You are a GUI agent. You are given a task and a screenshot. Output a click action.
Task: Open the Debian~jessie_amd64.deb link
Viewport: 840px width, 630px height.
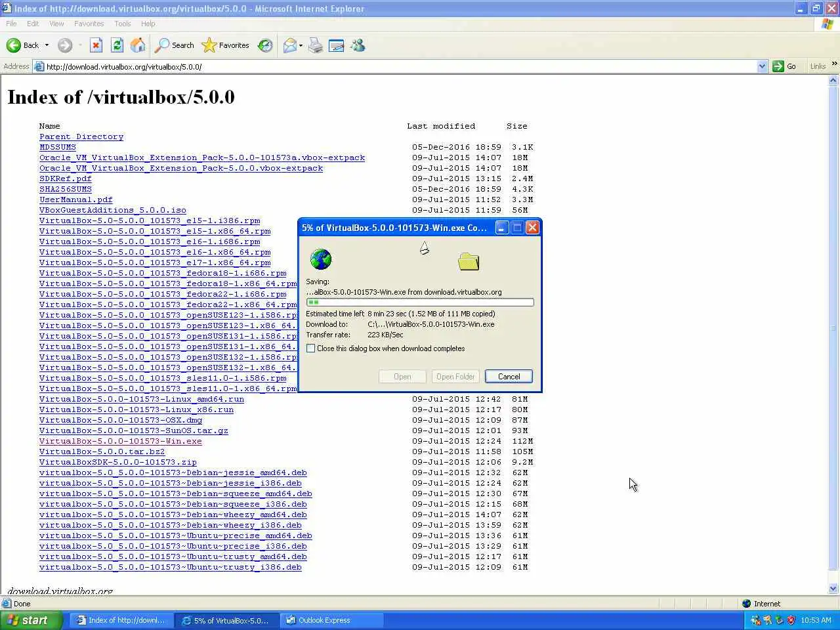pyautogui.click(x=173, y=472)
